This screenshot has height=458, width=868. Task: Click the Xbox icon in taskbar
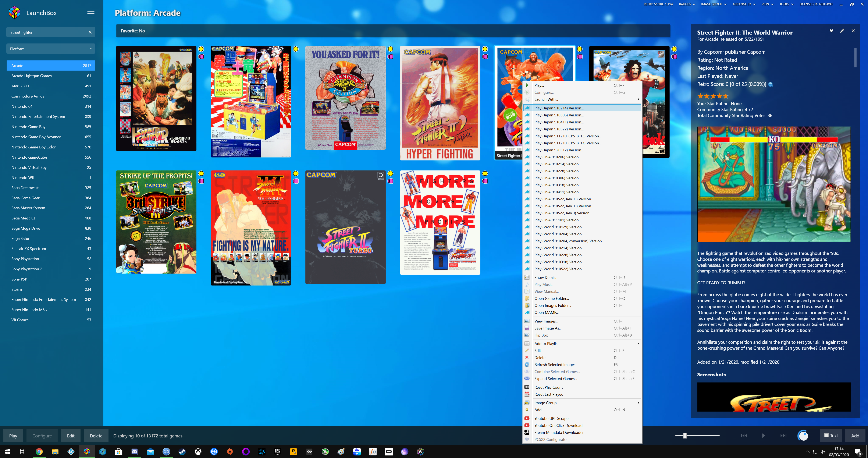coord(198,452)
